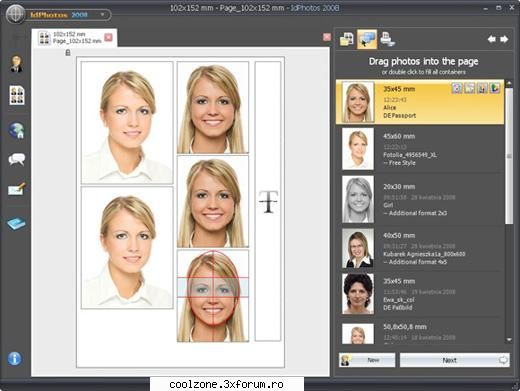Screen dimensions: 520x391
Task: Click the red close icon above the canvas
Action: point(327,37)
